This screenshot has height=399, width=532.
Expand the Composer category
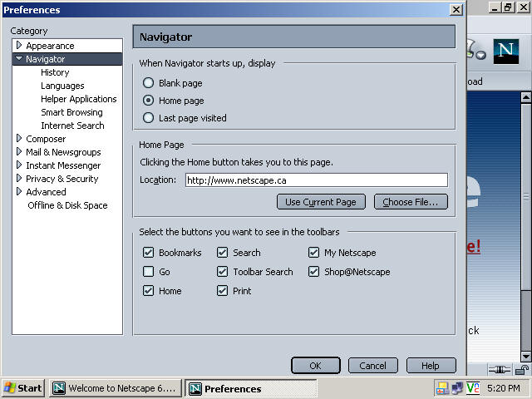pos(19,138)
